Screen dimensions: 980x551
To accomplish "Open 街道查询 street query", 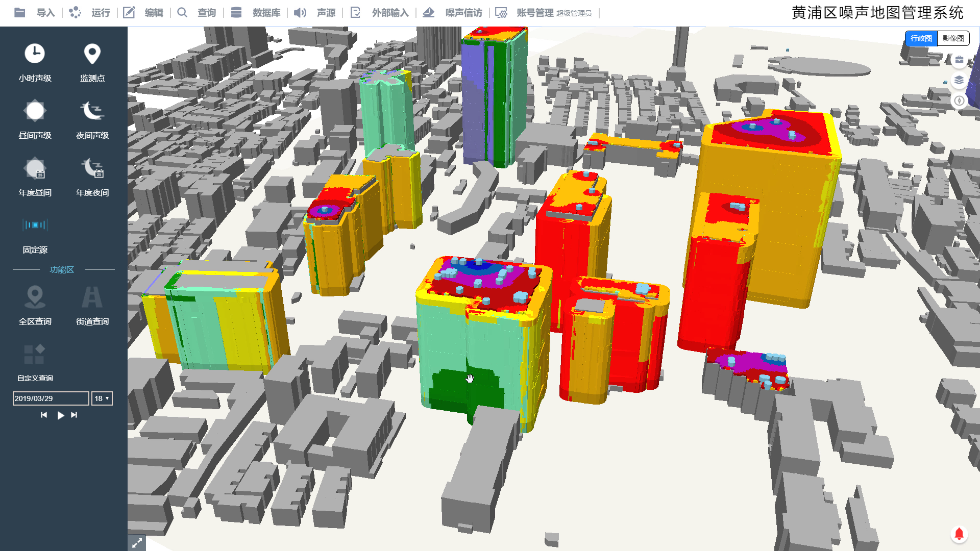I will point(92,306).
